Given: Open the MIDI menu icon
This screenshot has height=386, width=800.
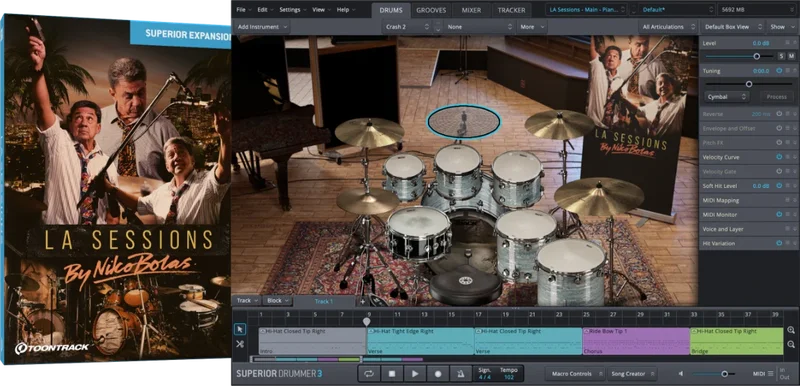Looking at the screenshot, I should point(770,374).
